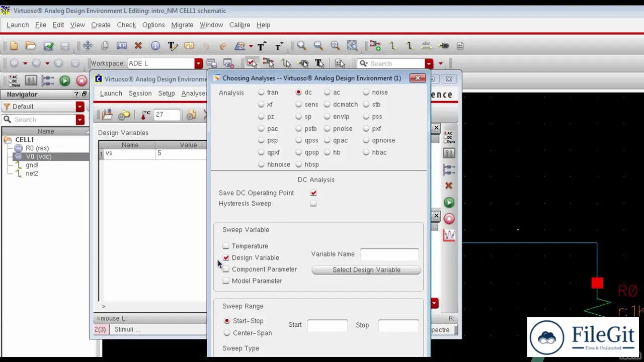644x362 pixels.
Task: Select the noise analysis radio button
Action: [366, 93]
